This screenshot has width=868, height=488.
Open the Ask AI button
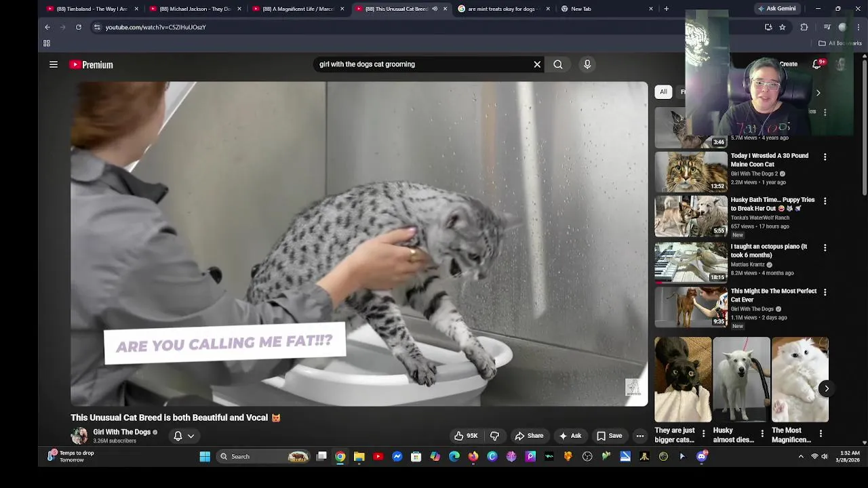pos(570,436)
